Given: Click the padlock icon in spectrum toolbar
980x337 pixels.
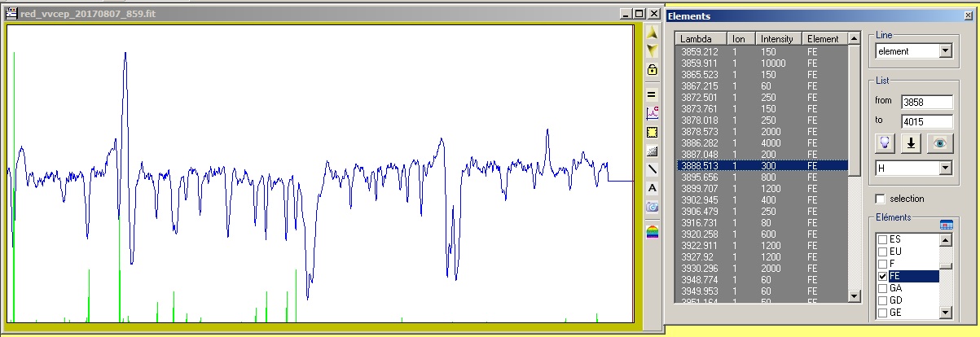Looking at the screenshot, I should [652, 70].
